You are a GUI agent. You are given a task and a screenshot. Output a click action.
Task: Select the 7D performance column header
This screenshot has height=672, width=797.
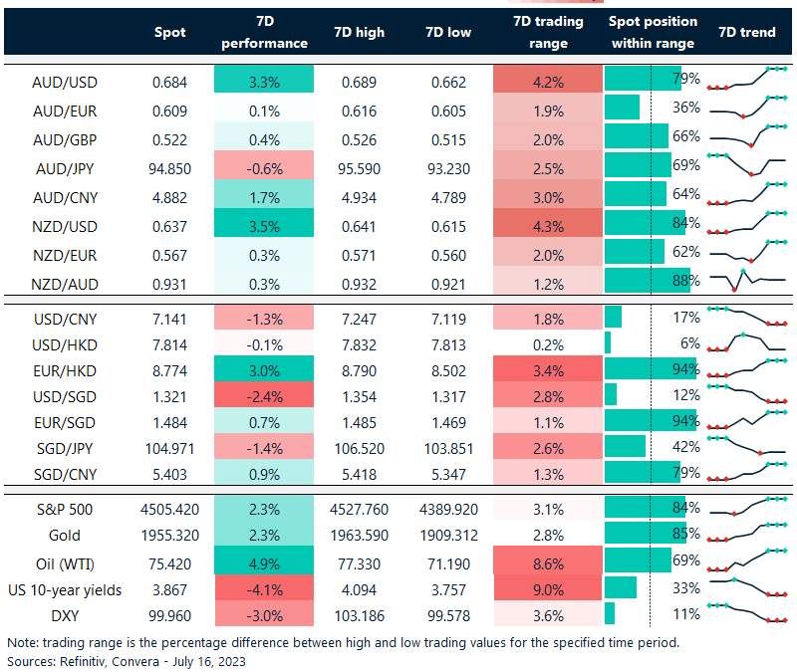[263, 32]
